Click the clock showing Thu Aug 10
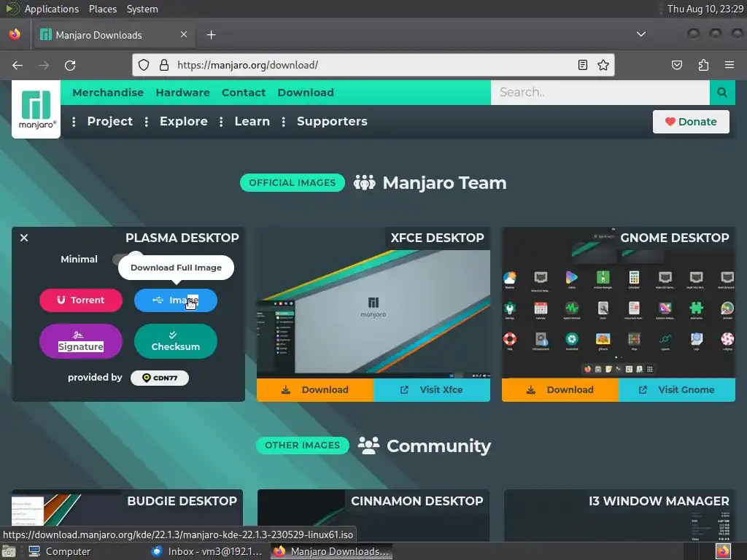The width and height of the screenshot is (747, 560). 705,9
